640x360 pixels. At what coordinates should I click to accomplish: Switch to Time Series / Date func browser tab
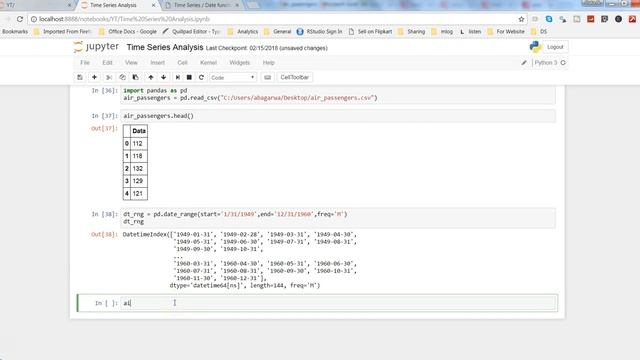202,5
